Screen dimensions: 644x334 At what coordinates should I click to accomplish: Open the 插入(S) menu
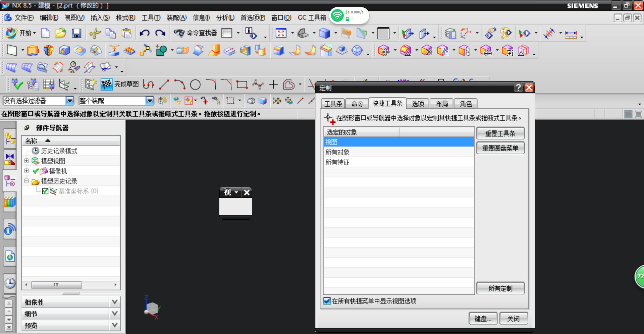[x=100, y=17]
